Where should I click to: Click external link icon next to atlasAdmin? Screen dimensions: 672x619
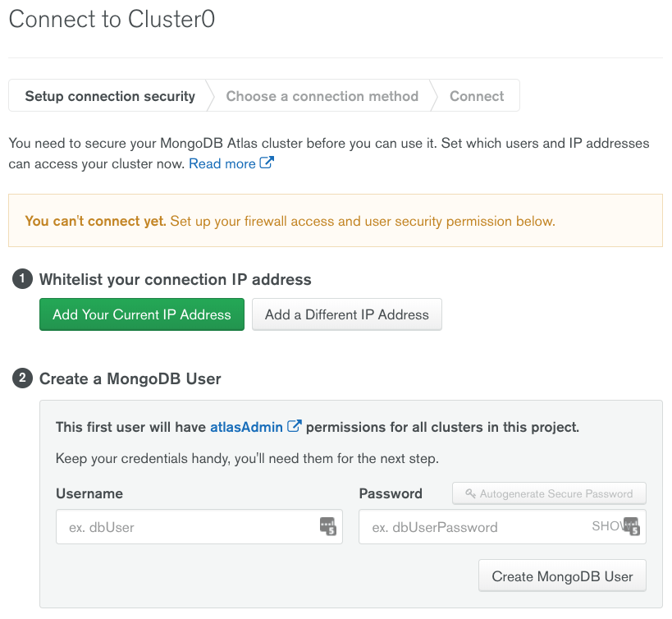(x=294, y=427)
